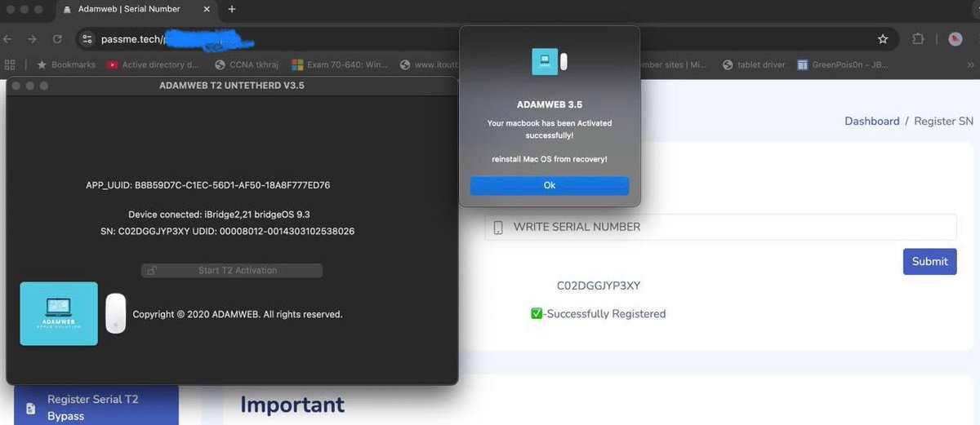Click the laptop app icon in the dialog
Screen dimensions: 980x425
[x=545, y=61]
